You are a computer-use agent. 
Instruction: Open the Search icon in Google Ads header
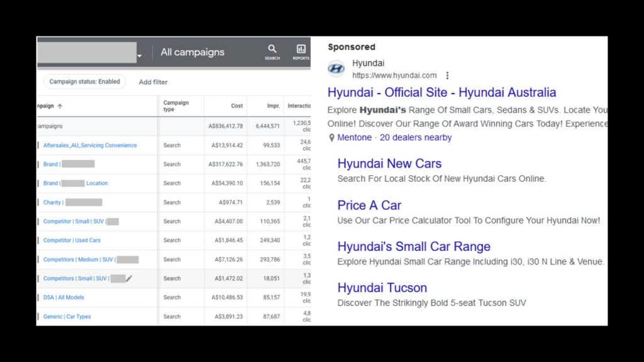pyautogui.click(x=272, y=52)
